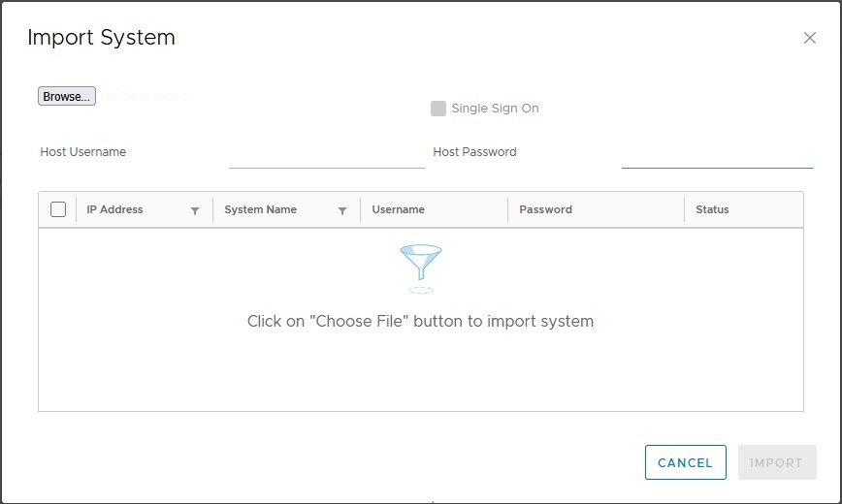This screenshot has height=504, width=842.
Task: Click the Single Sign On label
Action: tap(495, 109)
